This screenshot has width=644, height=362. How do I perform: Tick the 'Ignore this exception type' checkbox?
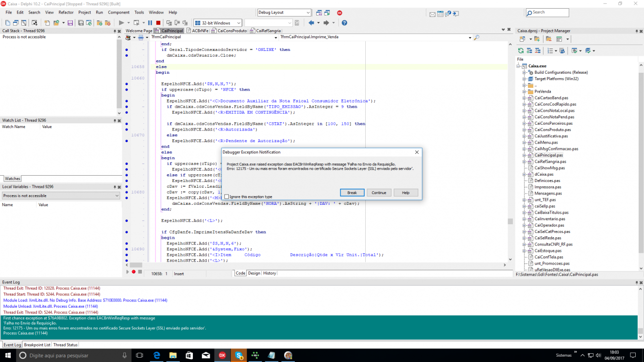click(x=227, y=197)
